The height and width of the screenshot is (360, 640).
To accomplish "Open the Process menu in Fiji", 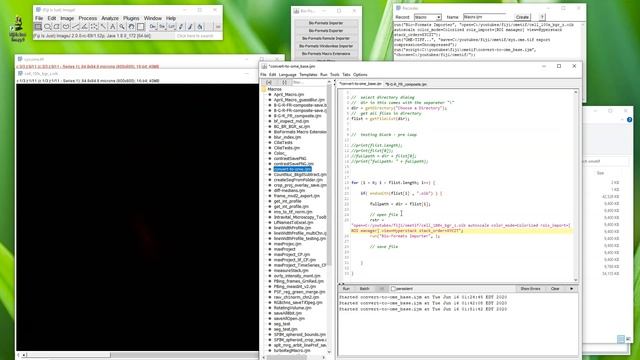I will tap(87, 18).
